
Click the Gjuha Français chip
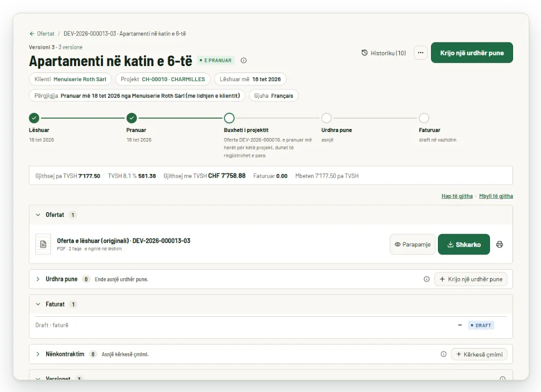point(274,96)
